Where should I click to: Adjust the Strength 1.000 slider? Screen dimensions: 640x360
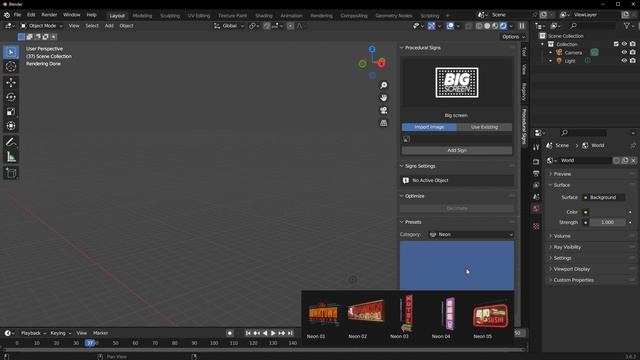[607, 222]
